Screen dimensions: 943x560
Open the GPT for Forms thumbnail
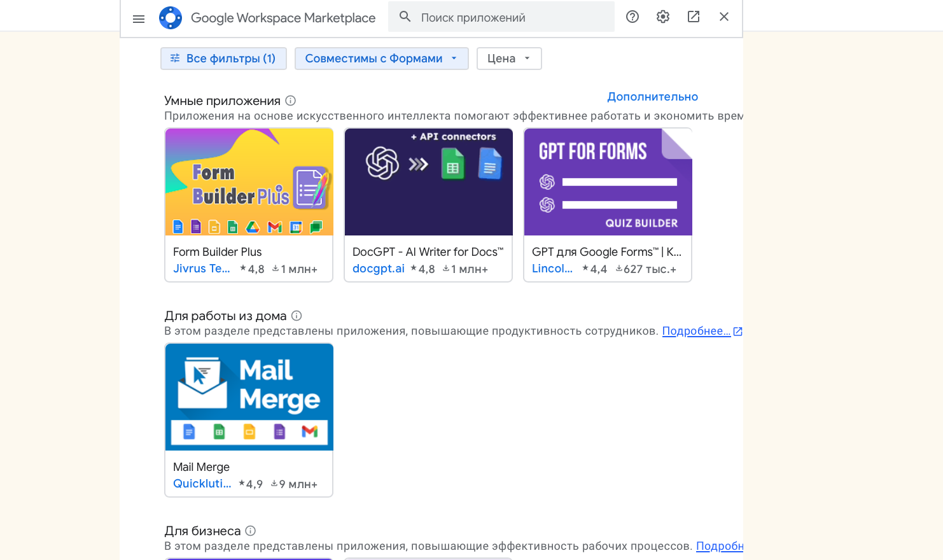point(608,182)
